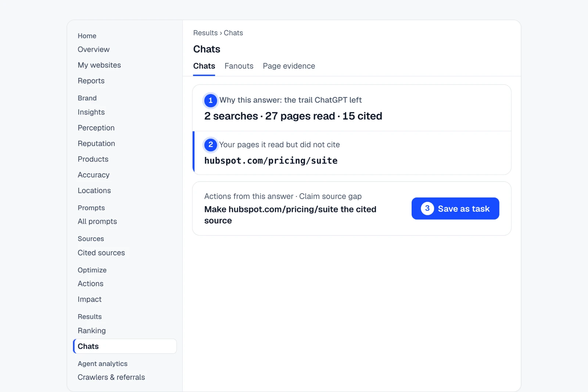Click the Brand section label
Viewport: 588px width, 392px height.
coord(87,98)
